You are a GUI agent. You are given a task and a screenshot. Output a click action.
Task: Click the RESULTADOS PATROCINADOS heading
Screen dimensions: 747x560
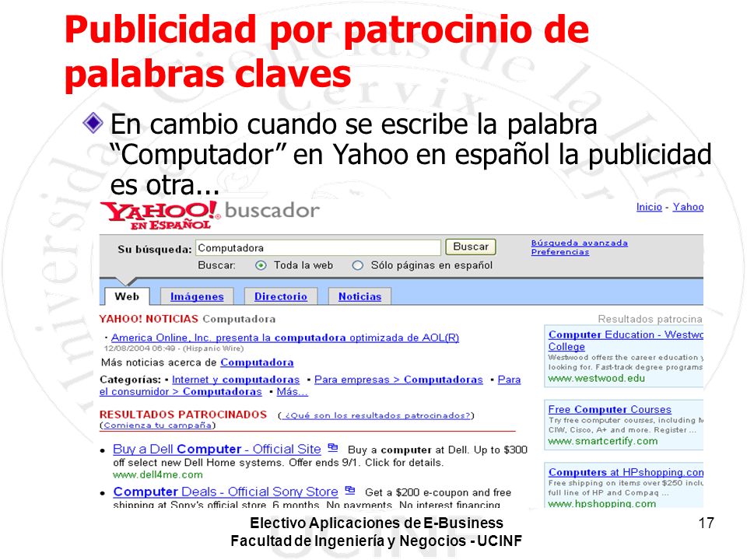point(183,415)
